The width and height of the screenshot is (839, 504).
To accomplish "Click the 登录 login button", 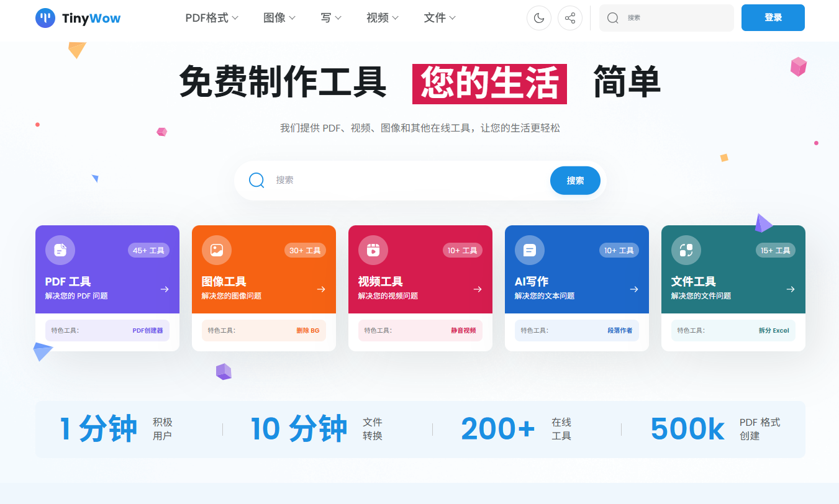I will coord(772,18).
